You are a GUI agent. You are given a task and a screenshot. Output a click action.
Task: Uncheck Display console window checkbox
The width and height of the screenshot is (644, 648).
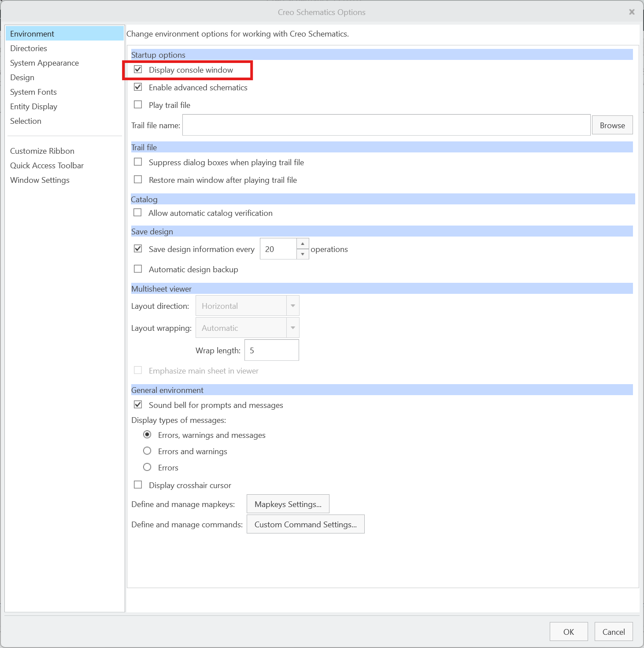(x=138, y=70)
